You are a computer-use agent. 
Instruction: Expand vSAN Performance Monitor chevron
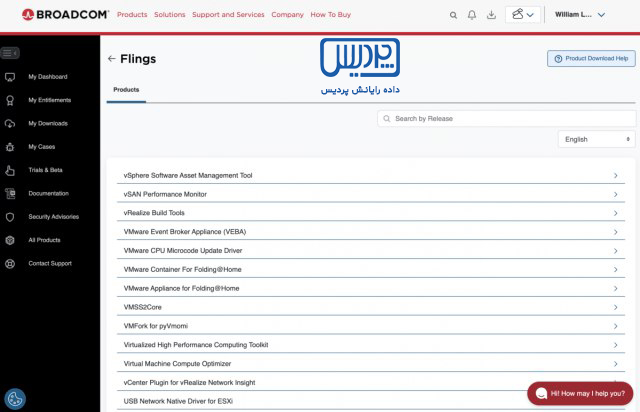[x=616, y=195]
